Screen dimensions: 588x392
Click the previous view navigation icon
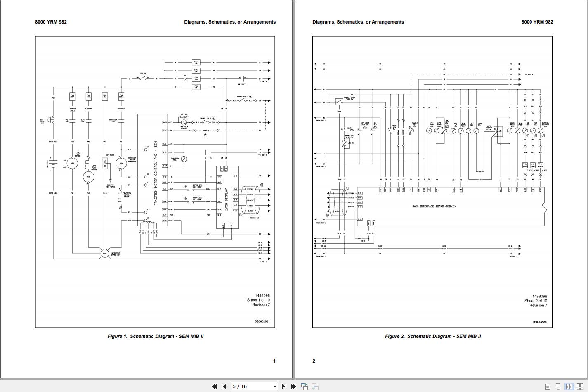305,386
